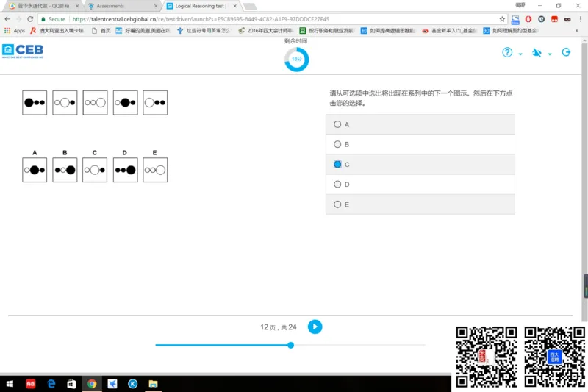Click the dark circular clock extension icon

click(541, 19)
